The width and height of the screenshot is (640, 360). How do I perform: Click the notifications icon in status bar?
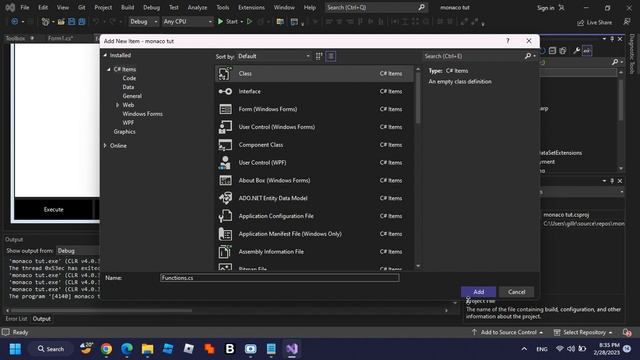tap(627, 332)
